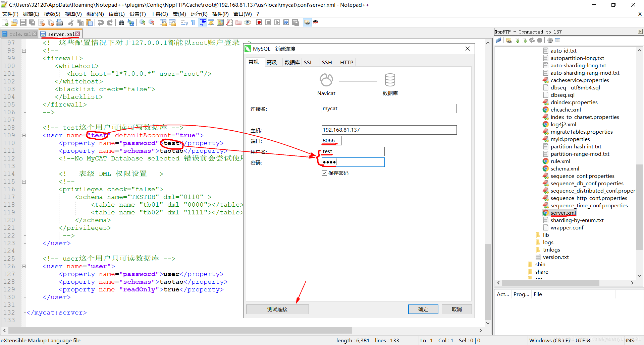Screen dimensions: 644x345
Task: Click the 确定 button
Action: pos(423,309)
